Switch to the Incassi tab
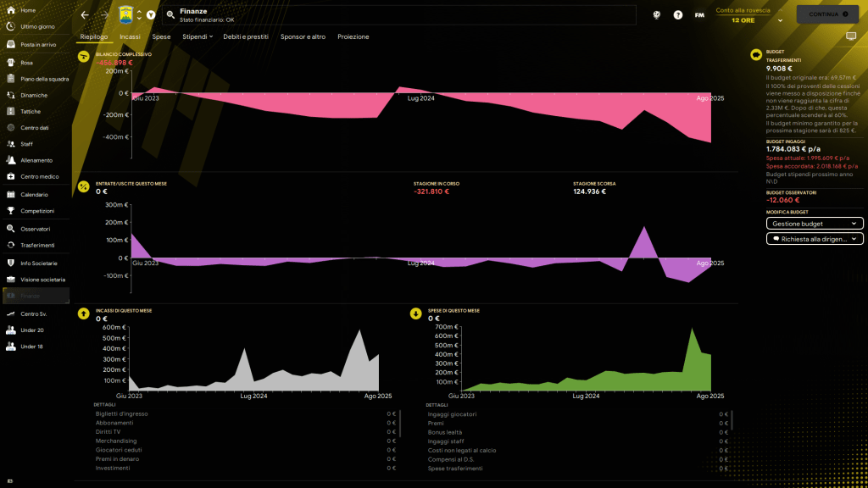Screen dimensions: 868x488 coord(130,37)
